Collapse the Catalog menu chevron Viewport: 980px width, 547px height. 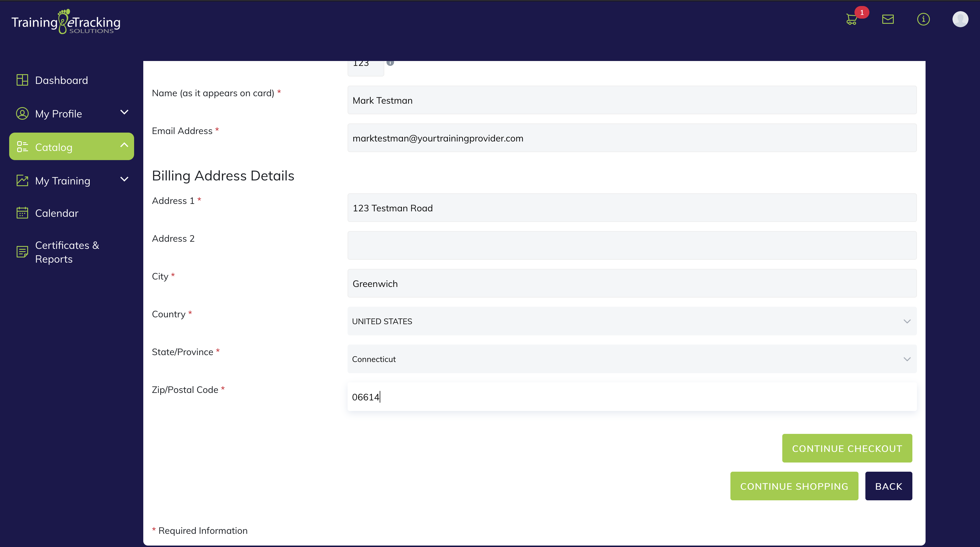[124, 145]
